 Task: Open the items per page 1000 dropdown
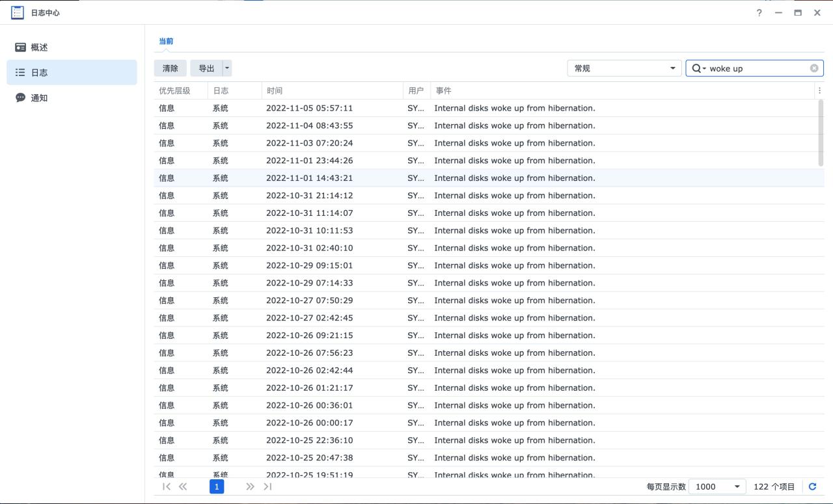(x=717, y=486)
